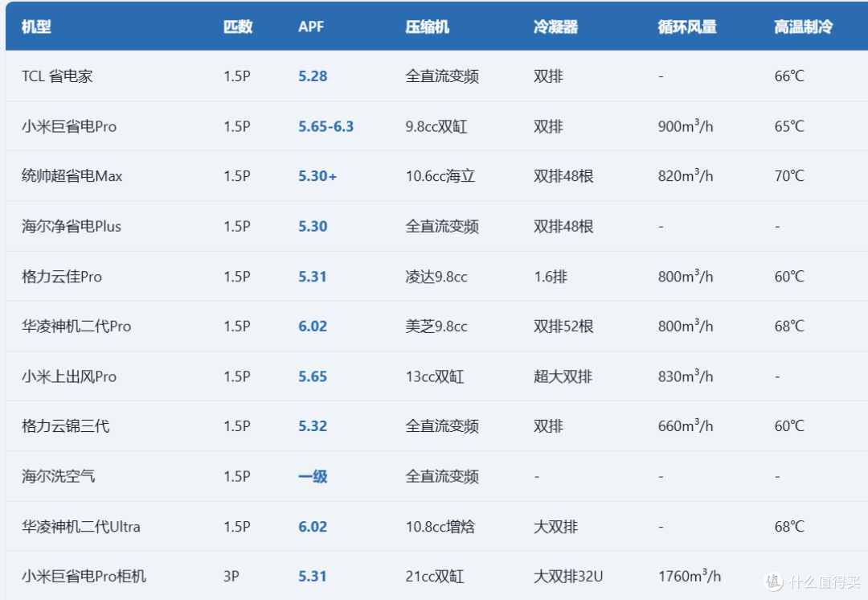The image size is (868, 600).
Task: Click the 66℃ temperature cell
Action: pos(789,76)
